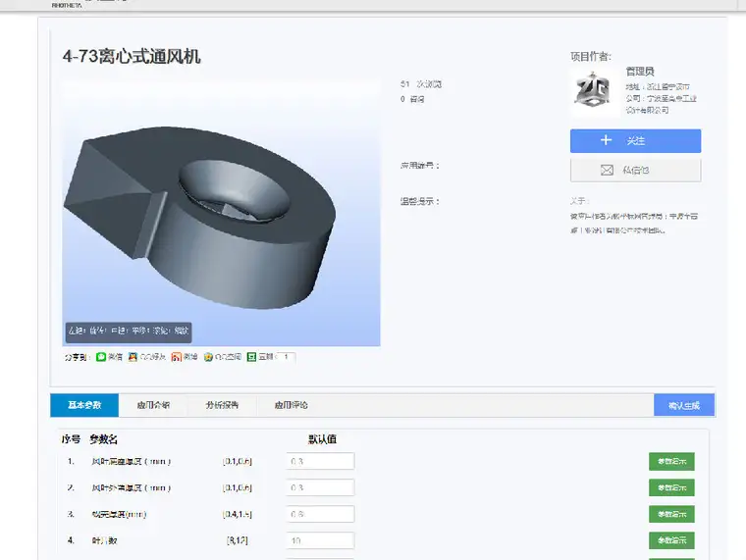Open the 基本参数 tab
746x560 pixels.
click(x=84, y=405)
